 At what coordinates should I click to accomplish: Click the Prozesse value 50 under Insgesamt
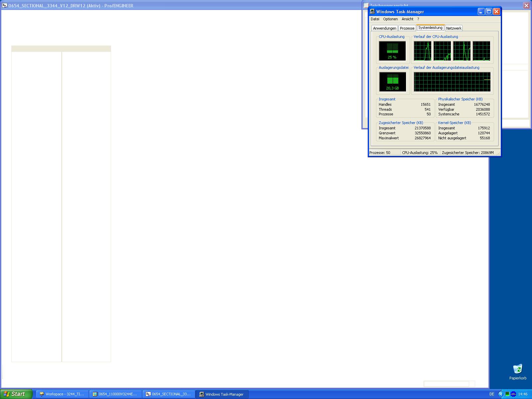click(429, 114)
